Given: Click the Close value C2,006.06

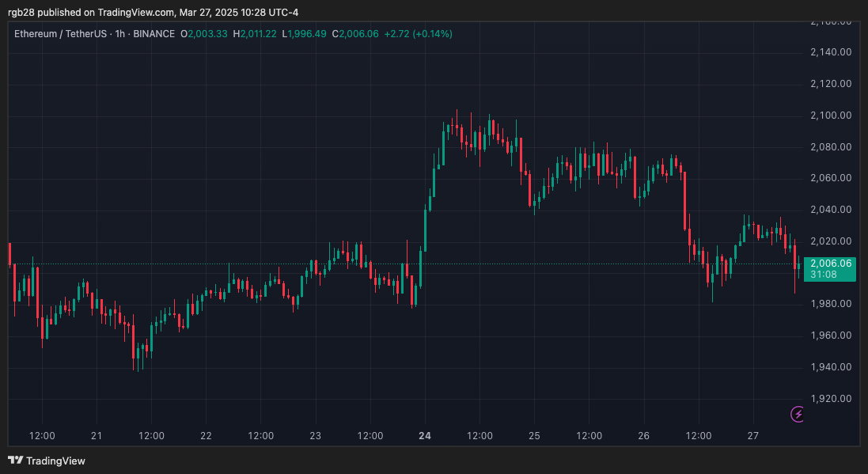Looking at the screenshot, I should pyautogui.click(x=355, y=34).
